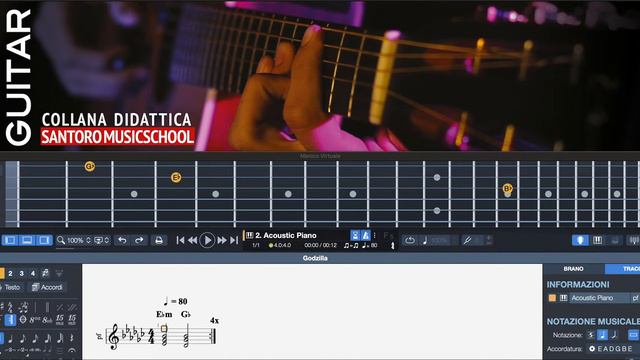Click the Eb note marker on fretboard
The width and height of the screenshot is (640, 360).
tap(176, 177)
